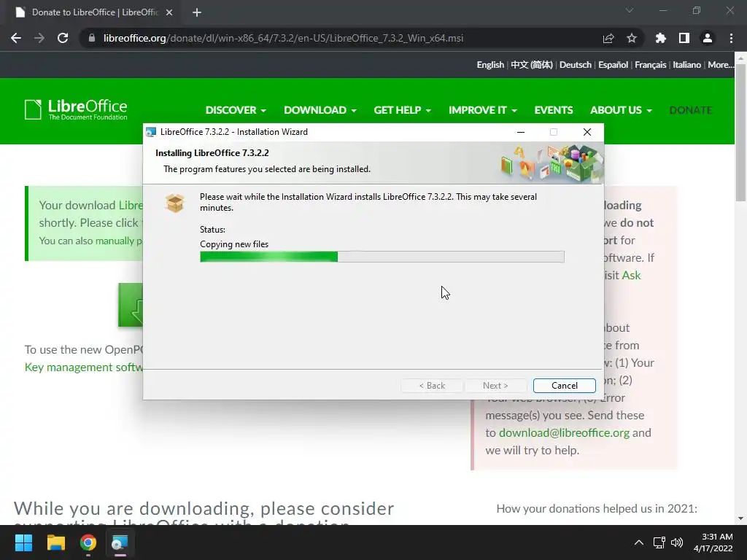Cancel the LibreOffice installation
The width and height of the screenshot is (747, 560).
(564, 385)
